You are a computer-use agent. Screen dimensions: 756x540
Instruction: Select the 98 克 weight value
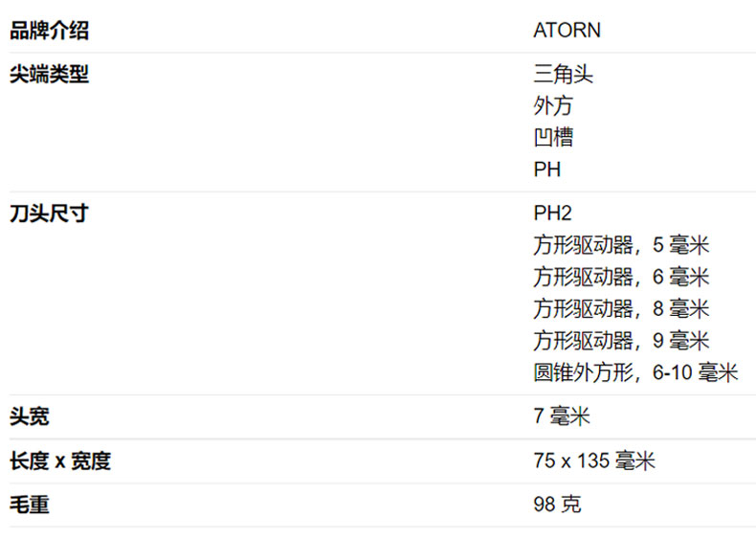(x=557, y=505)
